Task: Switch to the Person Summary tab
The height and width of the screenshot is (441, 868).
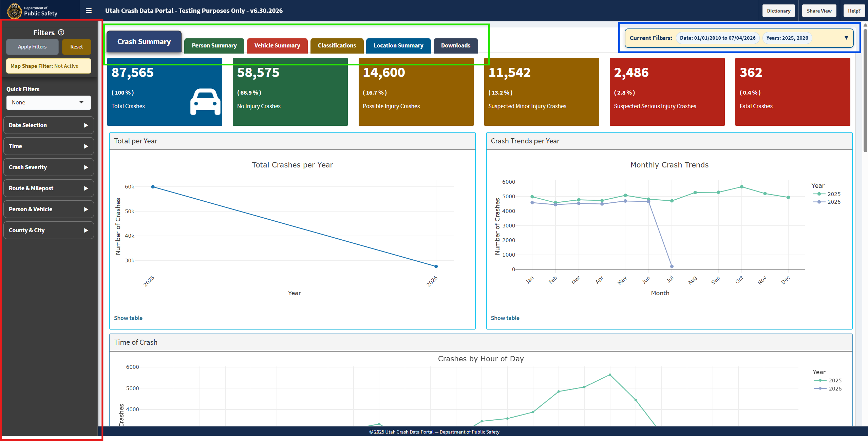Action: 214,45
